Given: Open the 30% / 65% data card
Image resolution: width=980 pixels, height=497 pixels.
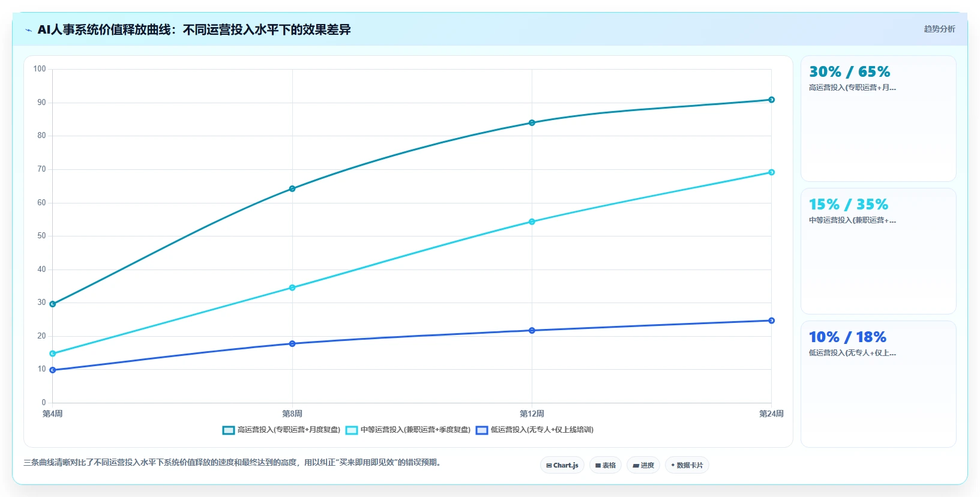Looking at the screenshot, I should [x=878, y=119].
